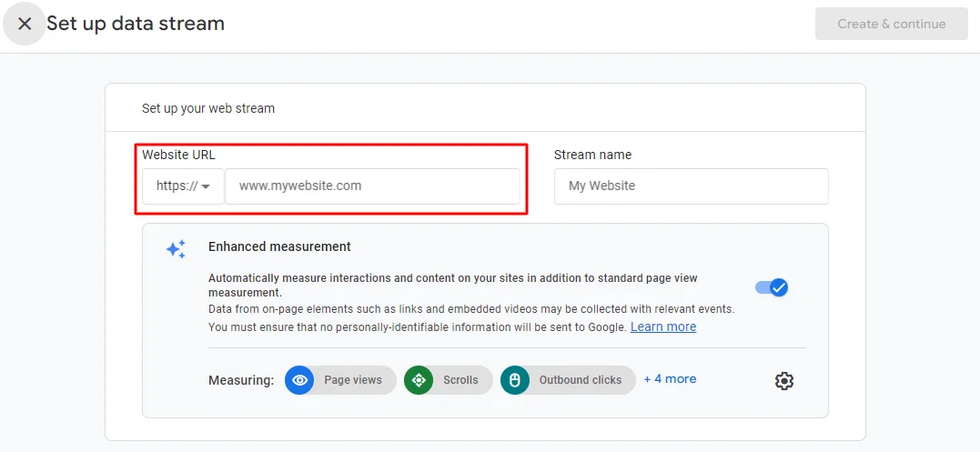Select the Page views chip label
980x452 pixels.
click(353, 380)
